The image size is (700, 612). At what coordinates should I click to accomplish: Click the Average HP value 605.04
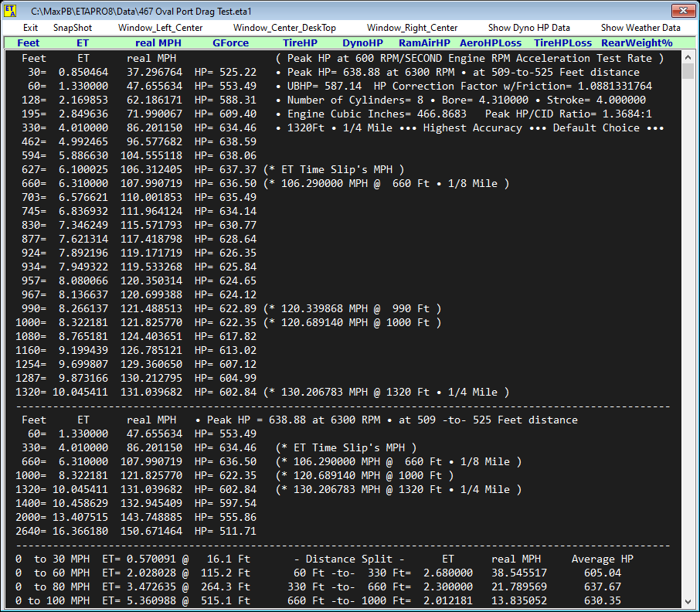click(x=602, y=573)
